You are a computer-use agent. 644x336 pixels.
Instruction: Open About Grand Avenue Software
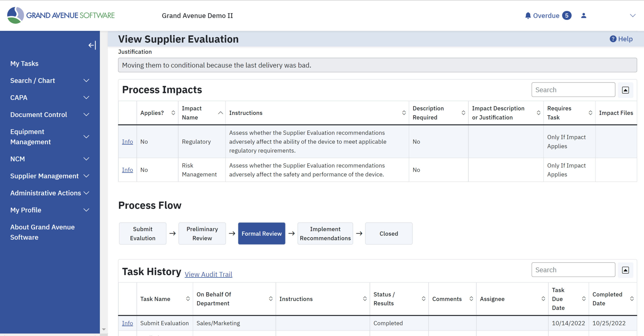pos(43,232)
